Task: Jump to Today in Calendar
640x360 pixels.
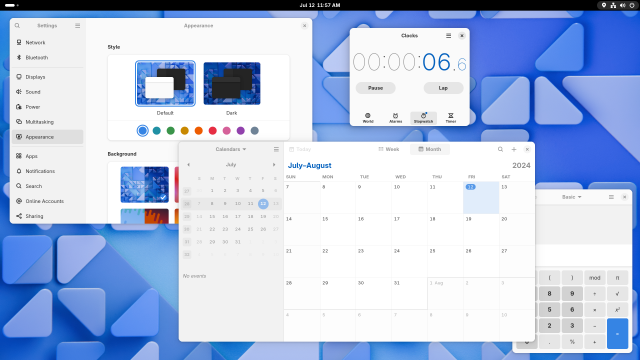Action: [300, 149]
